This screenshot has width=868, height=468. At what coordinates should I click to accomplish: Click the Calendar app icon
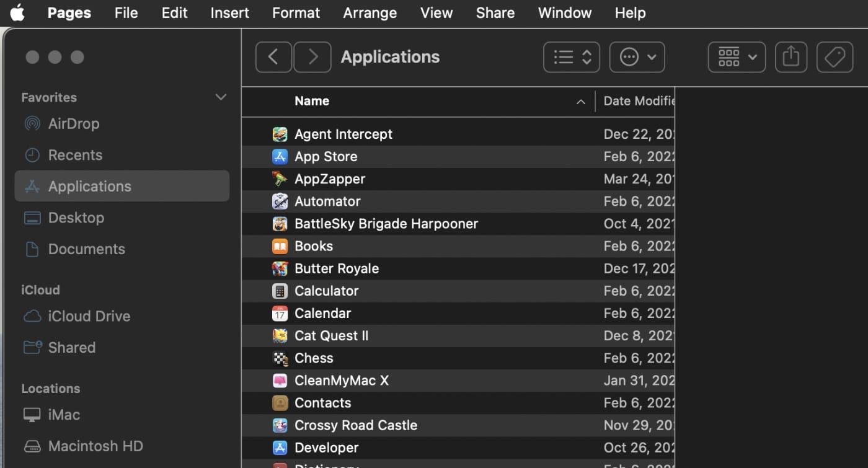[x=280, y=313]
